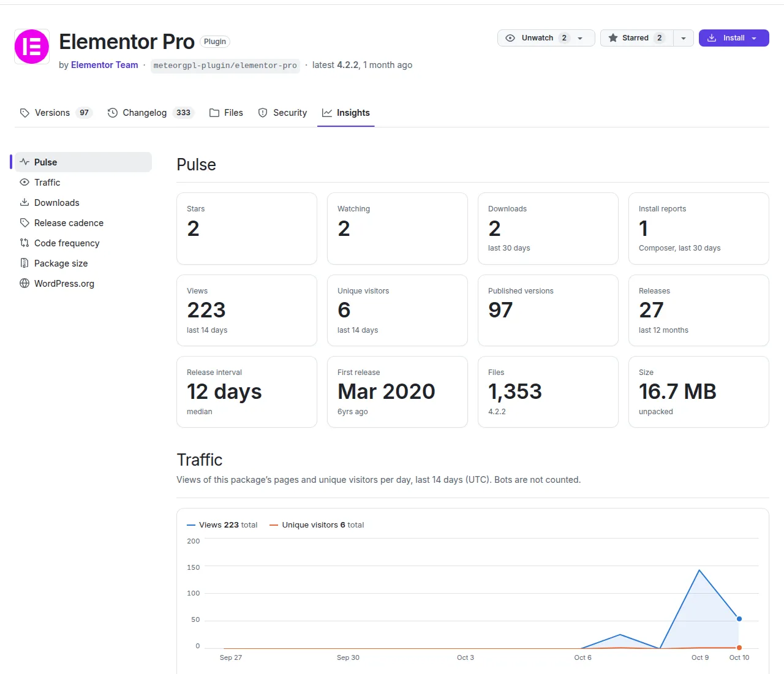The image size is (784, 674).
Task: Open the Versions tab
Action: (x=56, y=113)
